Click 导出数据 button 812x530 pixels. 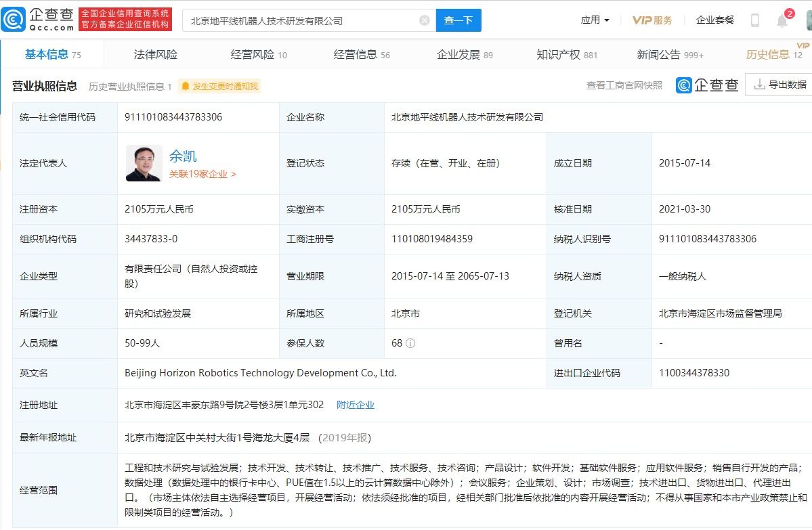[x=780, y=85]
